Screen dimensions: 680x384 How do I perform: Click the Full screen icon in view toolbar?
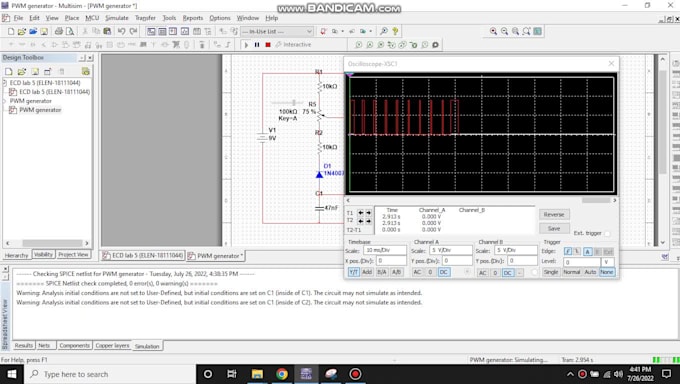click(x=537, y=31)
